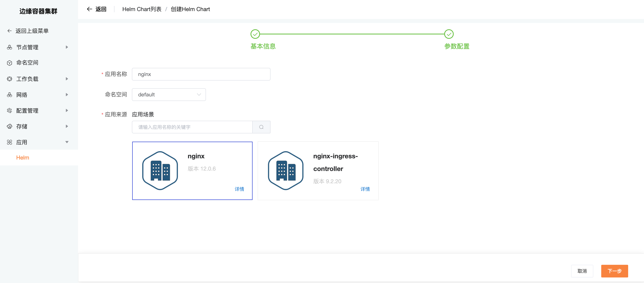The height and width of the screenshot is (283, 644).
Task: Click the 取消 button
Action: click(x=582, y=271)
